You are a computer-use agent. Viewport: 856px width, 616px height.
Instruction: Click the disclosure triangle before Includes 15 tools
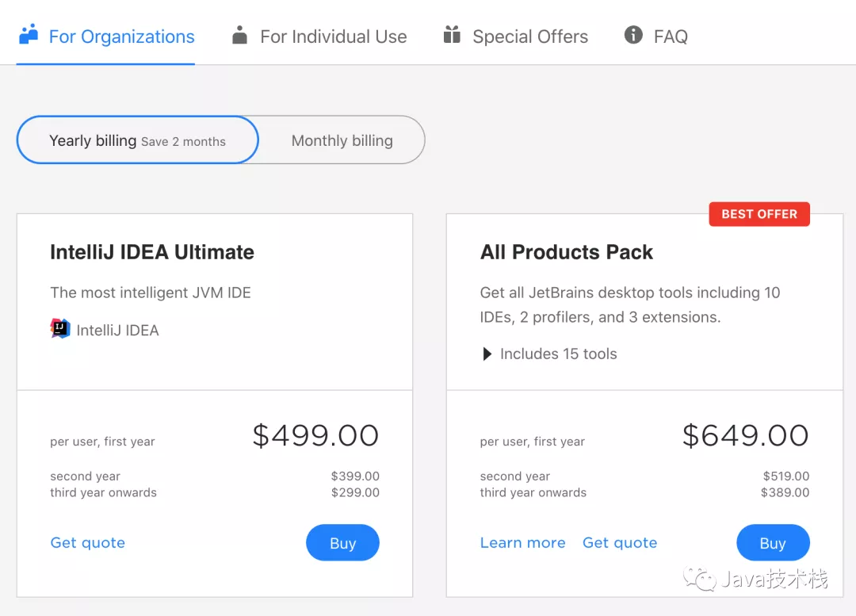tap(487, 354)
